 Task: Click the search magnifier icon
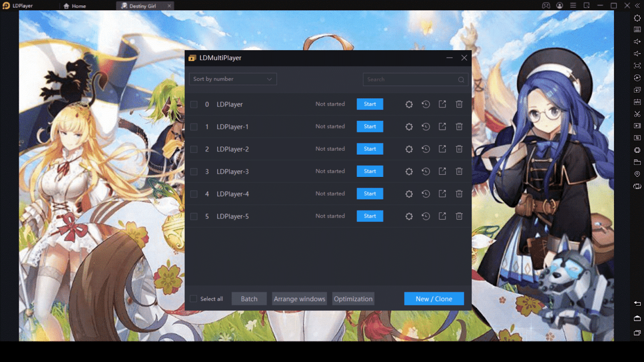[461, 80]
